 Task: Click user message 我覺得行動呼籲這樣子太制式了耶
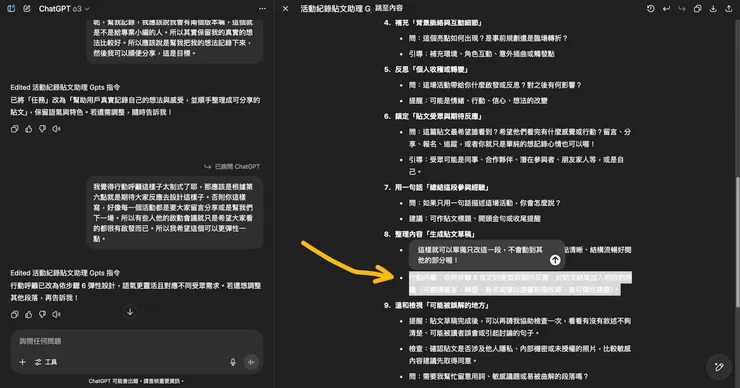click(174, 213)
